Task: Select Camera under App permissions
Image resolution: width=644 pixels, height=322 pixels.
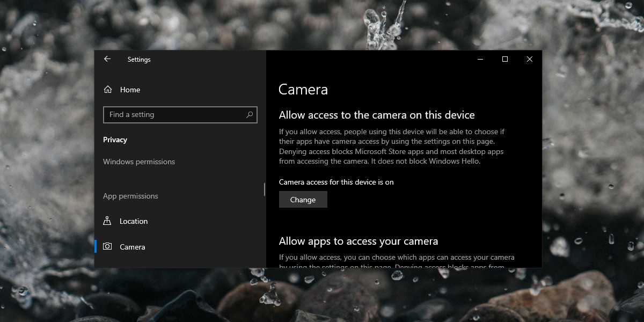Action: click(x=133, y=246)
